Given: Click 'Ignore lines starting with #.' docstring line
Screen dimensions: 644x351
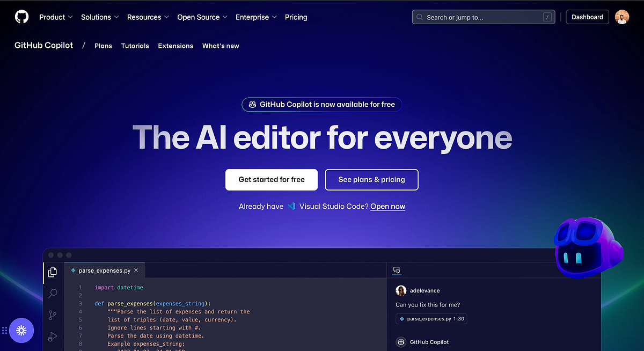Looking at the screenshot, I should click(x=153, y=327).
